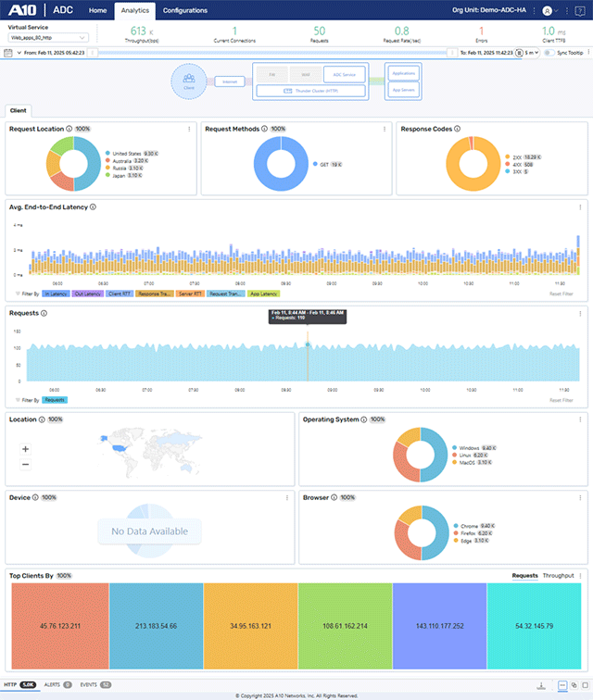This screenshot has width=593, height=700.
Task: Click info icon next to Operating System
Action: (364, 419)
